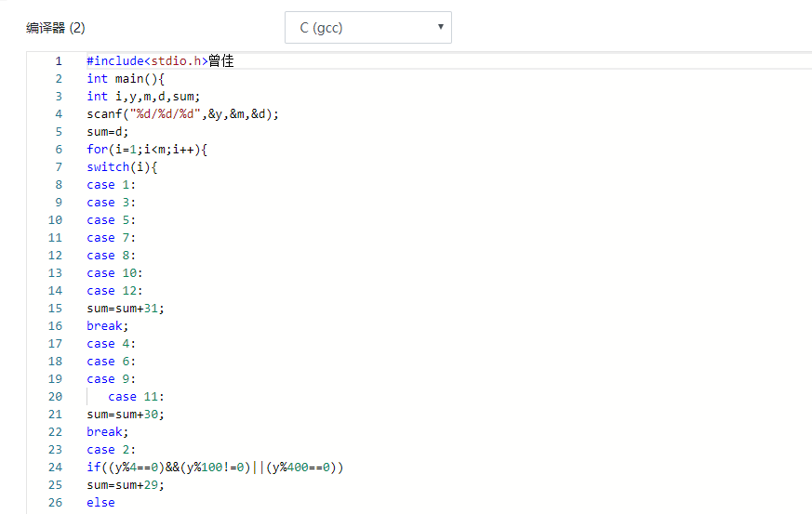812x514 pixels.
Task: Click the variable declaration int i,y,m,d,sum; line
Action: (x=143, y=97)
